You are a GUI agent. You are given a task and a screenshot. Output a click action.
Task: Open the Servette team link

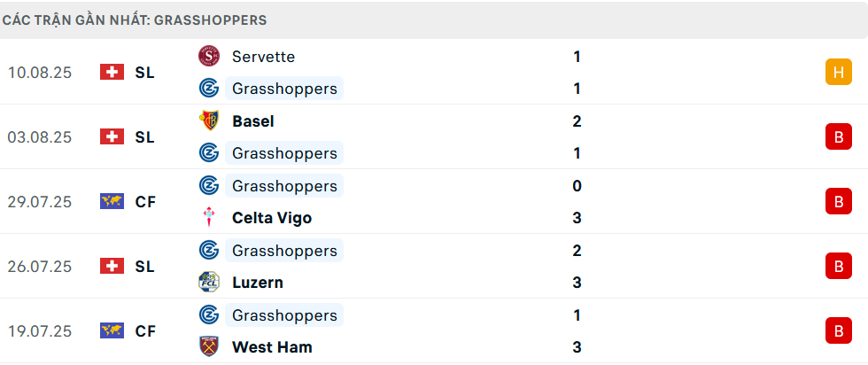coord(263,57)
